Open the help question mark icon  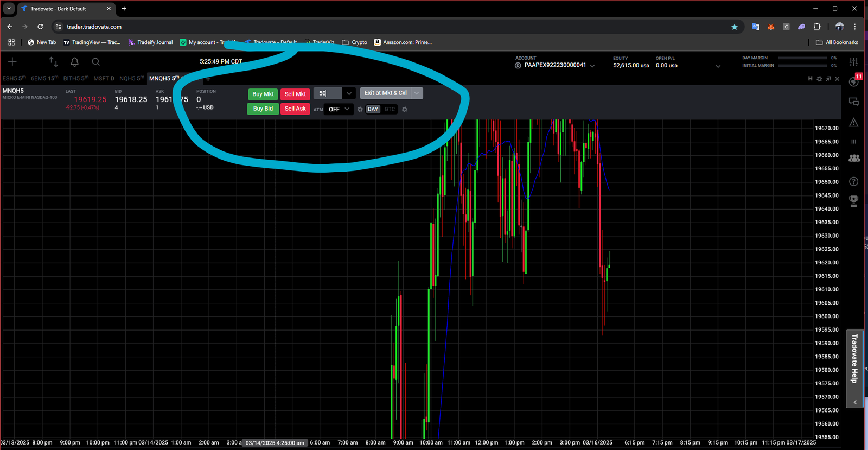click(854, 181)
